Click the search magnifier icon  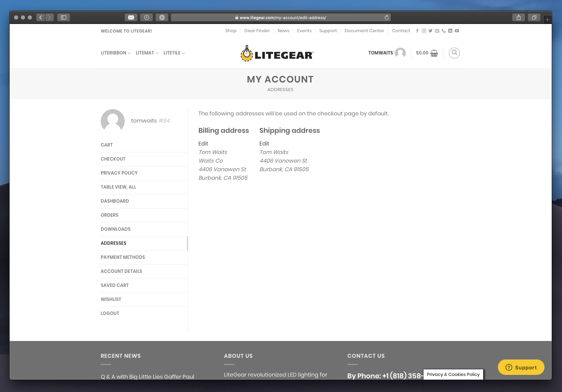[454, 53]
